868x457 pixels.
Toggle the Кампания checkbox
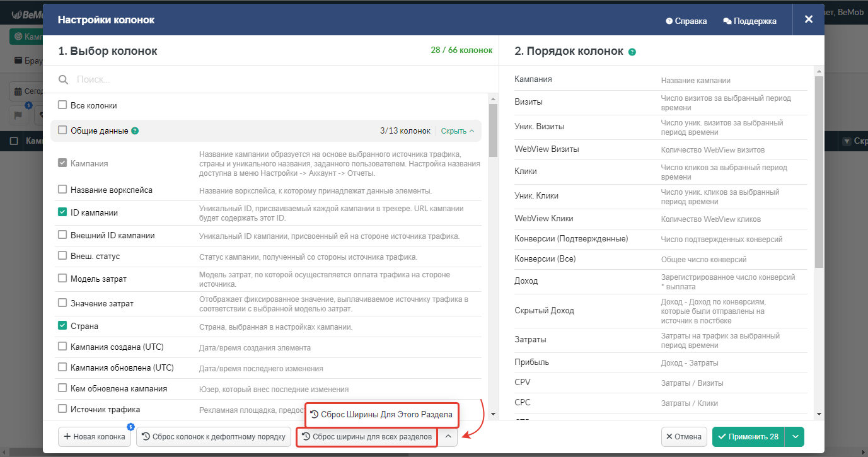(x=62, y=163)
